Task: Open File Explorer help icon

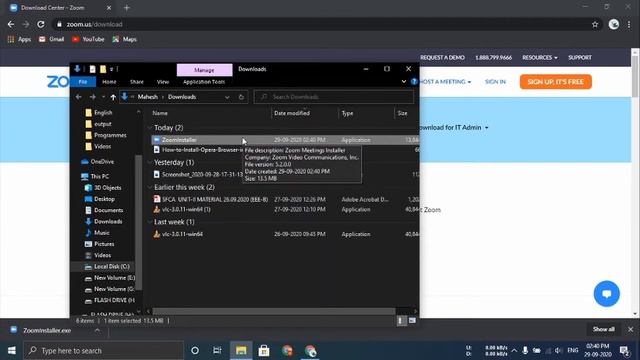Action: point(413,82)
